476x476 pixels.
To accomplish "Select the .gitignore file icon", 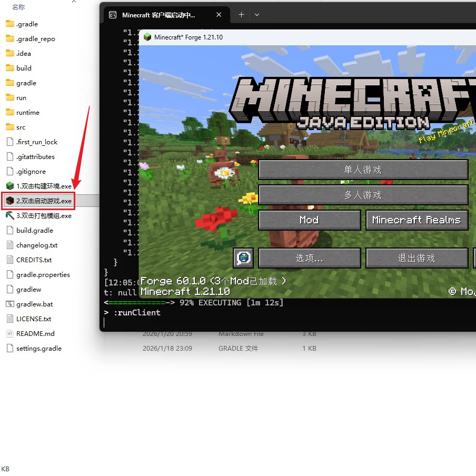I will pos(9,171).
